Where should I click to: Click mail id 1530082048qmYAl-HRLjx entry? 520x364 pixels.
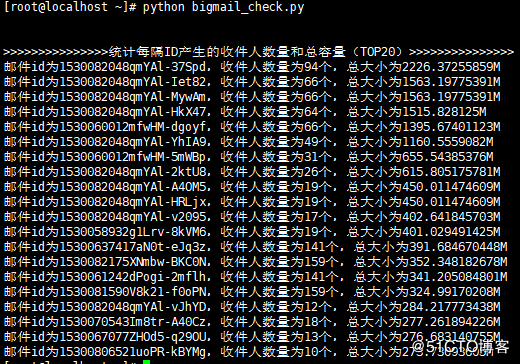(x=252, y=202)
